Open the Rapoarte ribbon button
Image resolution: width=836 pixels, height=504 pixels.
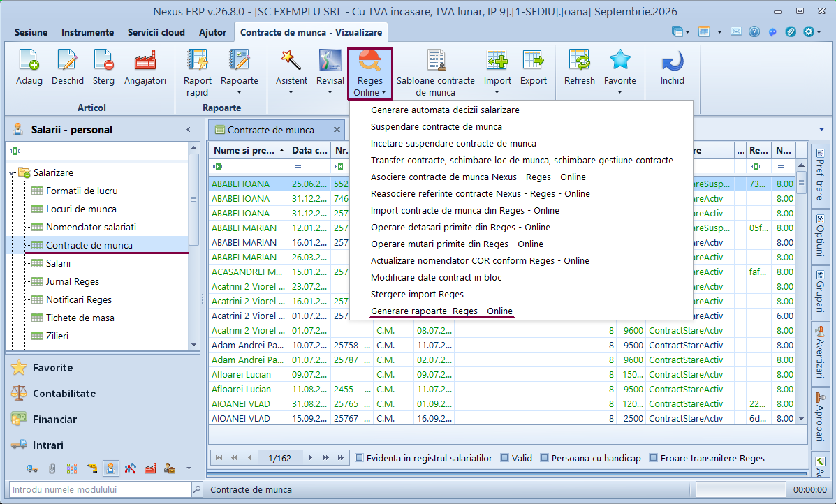tap(240, 73)
